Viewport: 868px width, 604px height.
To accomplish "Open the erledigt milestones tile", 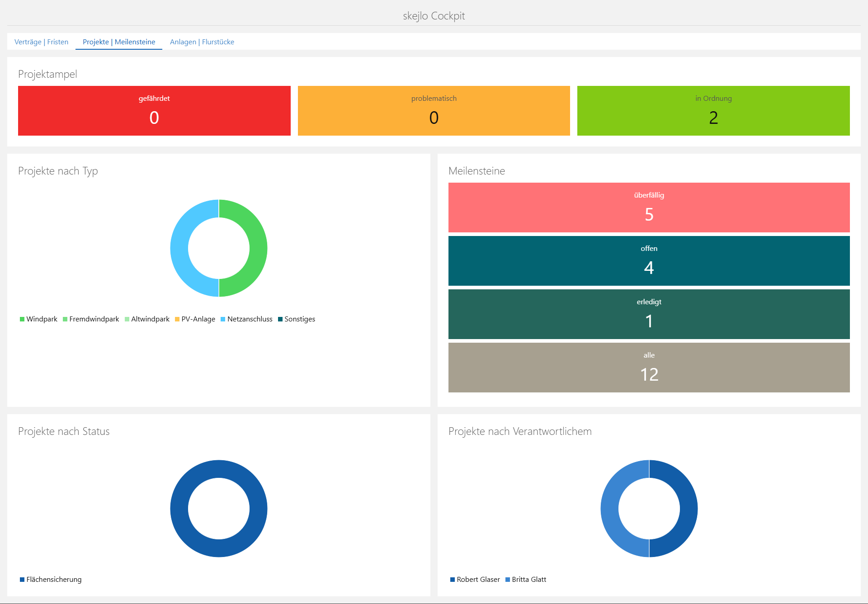I will [649, 314].
